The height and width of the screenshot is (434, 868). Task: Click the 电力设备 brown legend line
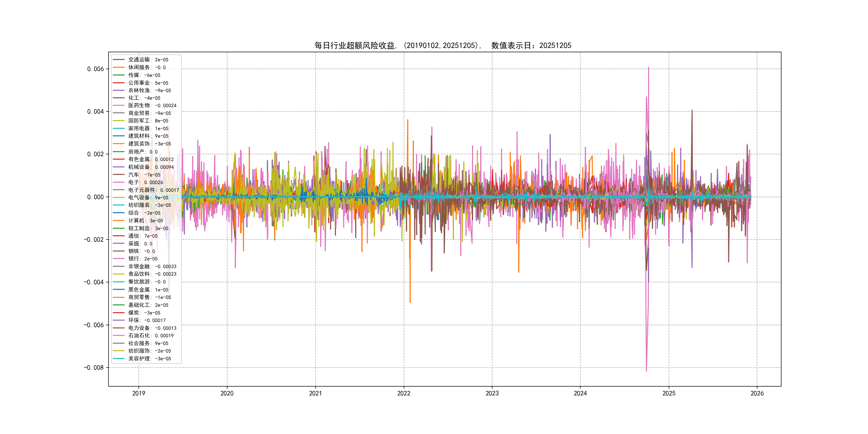tap(119, 328)
